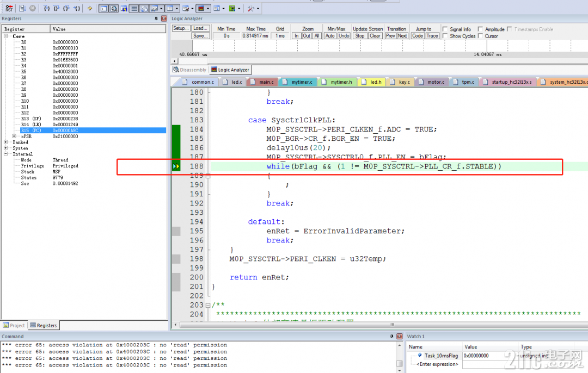This screenshot has width=588, height=373.
Task: Pin the Command panel
Action: click(391, 337)
